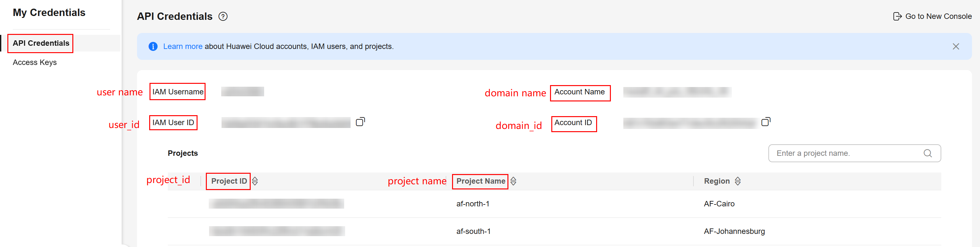Screen dimensions: 980x247
Task: Click the Project ID column header
Action: [x=229, y=181]
